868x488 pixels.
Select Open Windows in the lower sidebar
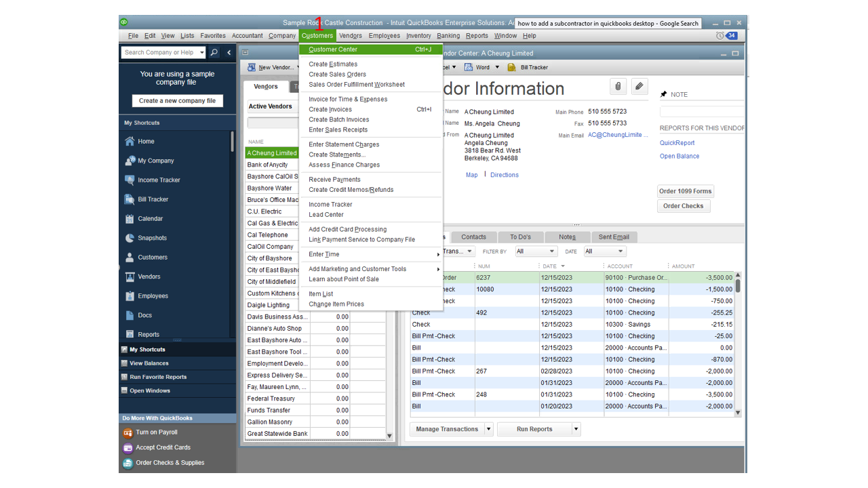coord(150,390)
